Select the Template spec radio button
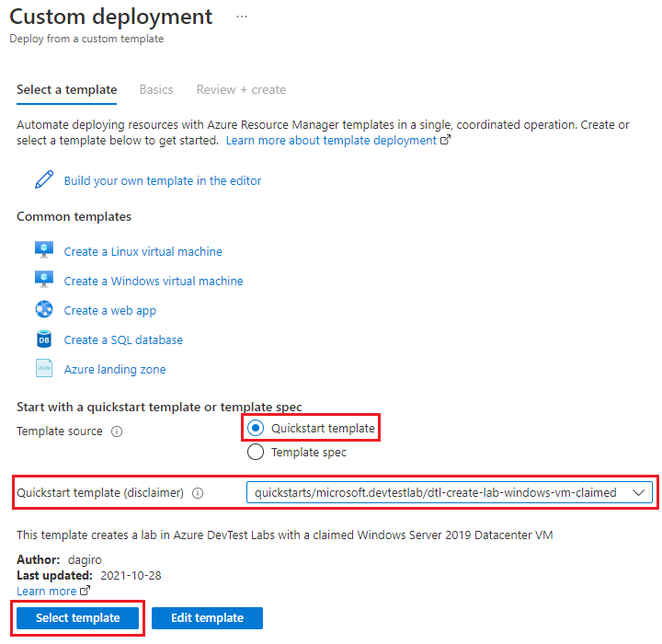This screenshot has width=662, height=644. click(256, 452)
